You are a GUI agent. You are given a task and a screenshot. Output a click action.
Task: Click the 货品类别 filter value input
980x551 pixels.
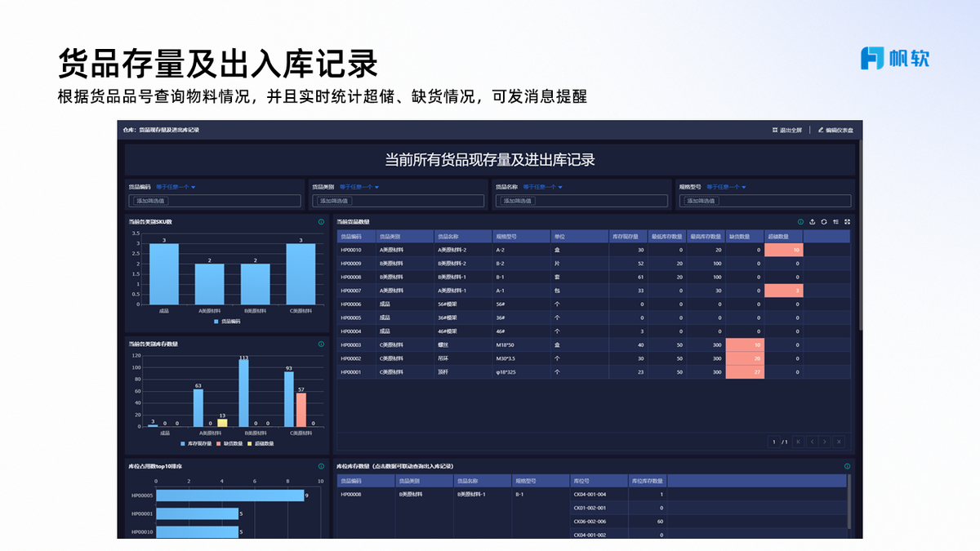(x=399, y=201)
